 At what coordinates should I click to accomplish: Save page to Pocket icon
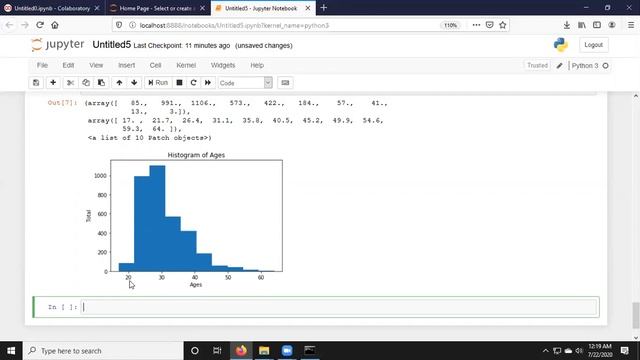point(489,25)
